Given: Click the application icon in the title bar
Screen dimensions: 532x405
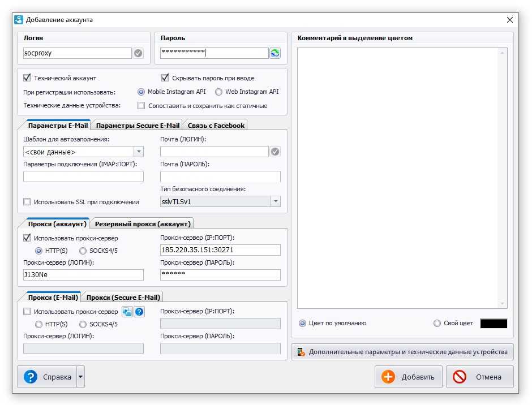Looking at the screenshot, I should 19,20.
